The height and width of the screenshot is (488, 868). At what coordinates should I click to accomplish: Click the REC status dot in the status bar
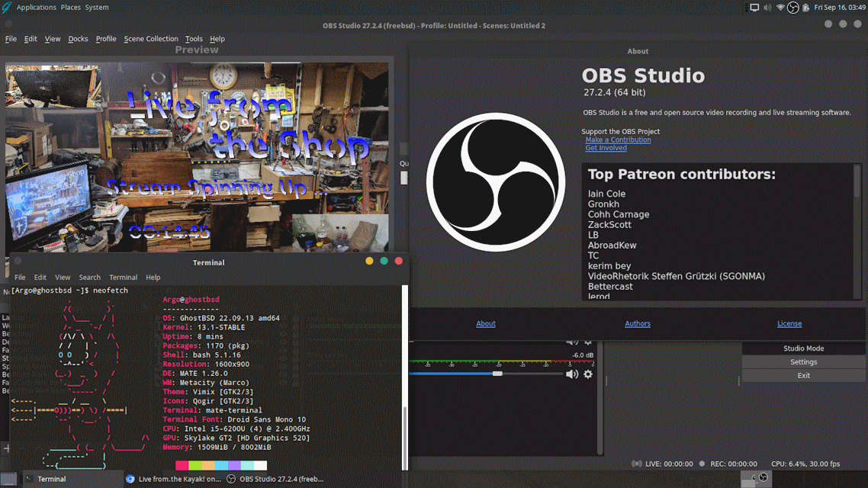[702, 464]
